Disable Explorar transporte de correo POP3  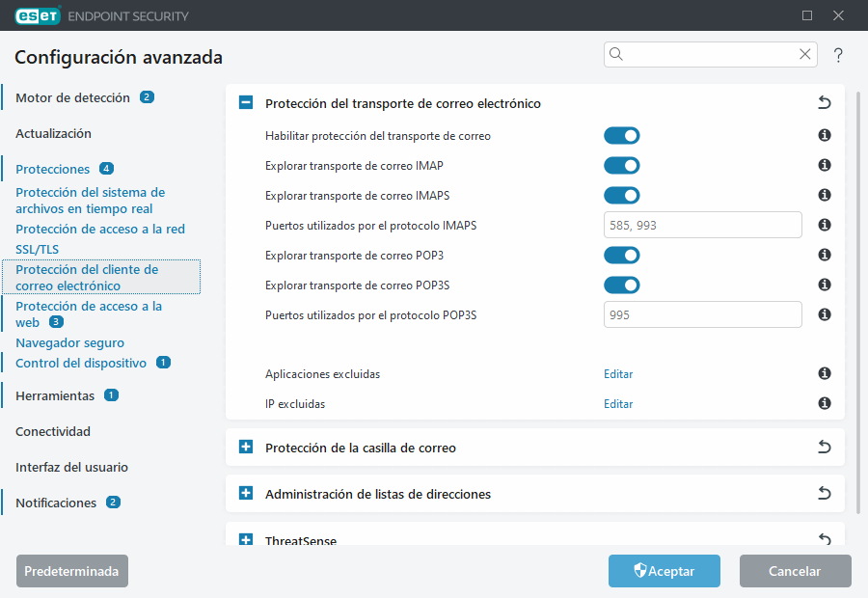pyautogui.click(x=621, y=255)
